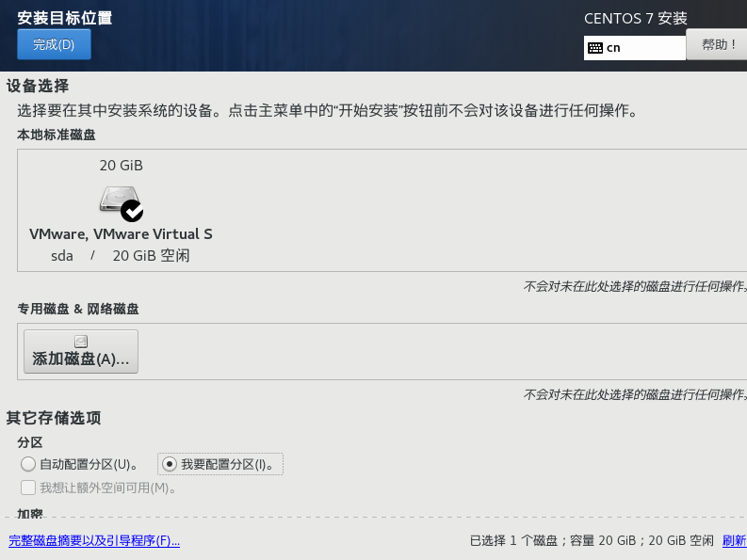Click the keyboard layout icon next to cn

tap(595, 48)
